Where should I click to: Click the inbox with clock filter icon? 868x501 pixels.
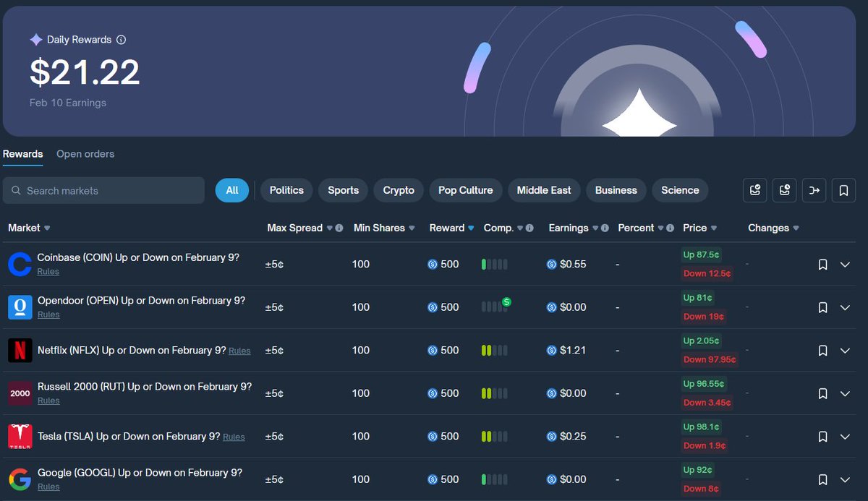pos(785,191)
